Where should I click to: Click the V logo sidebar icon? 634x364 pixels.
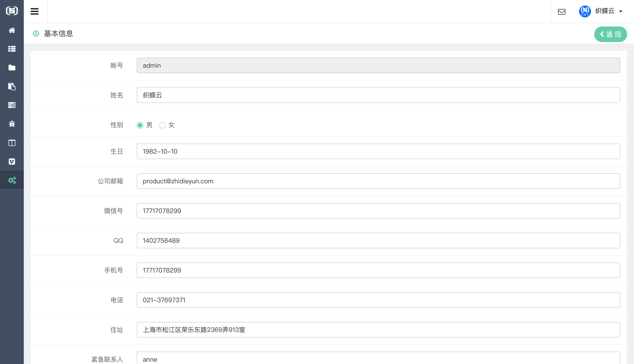(x=12, y=161)
